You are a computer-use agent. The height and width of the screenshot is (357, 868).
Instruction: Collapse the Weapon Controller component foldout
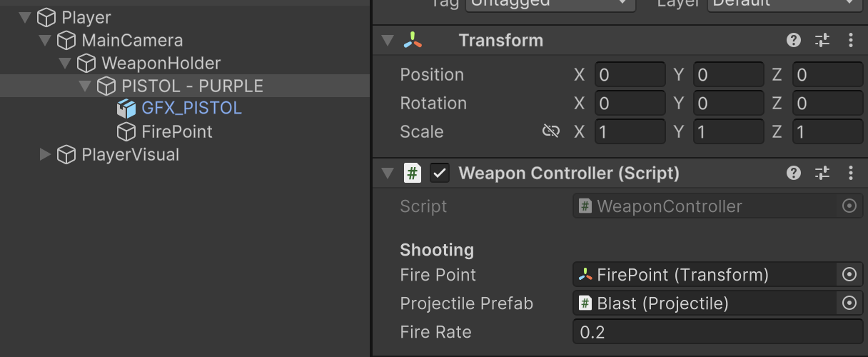(388, 173)
